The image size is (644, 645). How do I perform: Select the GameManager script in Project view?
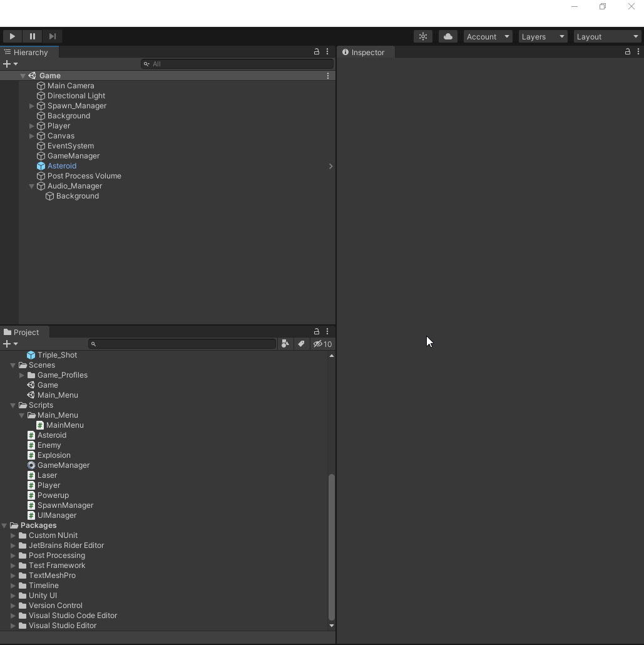[63, 465]
